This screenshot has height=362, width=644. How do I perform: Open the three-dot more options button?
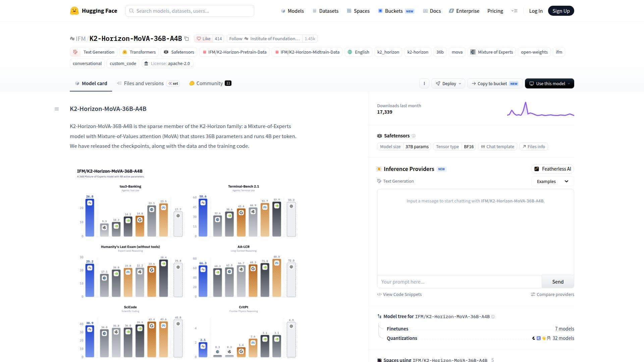coord(424,83)
